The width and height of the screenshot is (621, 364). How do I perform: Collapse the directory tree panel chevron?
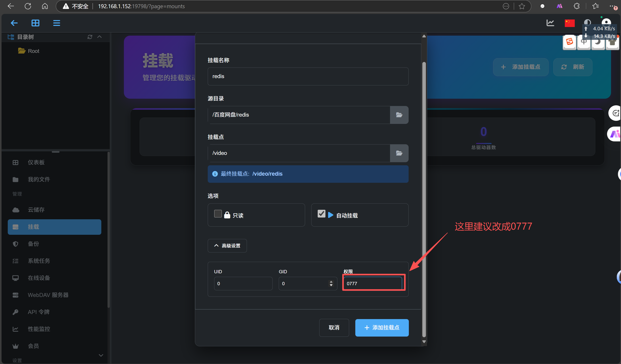coord(100,37)
